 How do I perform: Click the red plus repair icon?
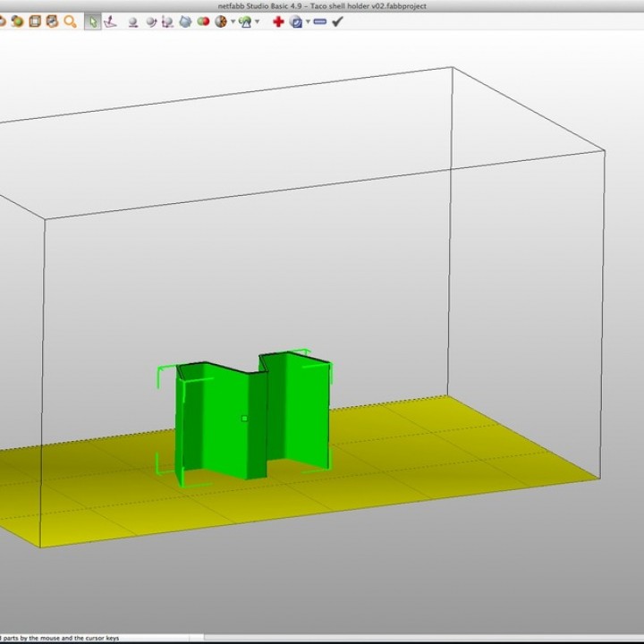pyautogui.click(x=278, y=21)
